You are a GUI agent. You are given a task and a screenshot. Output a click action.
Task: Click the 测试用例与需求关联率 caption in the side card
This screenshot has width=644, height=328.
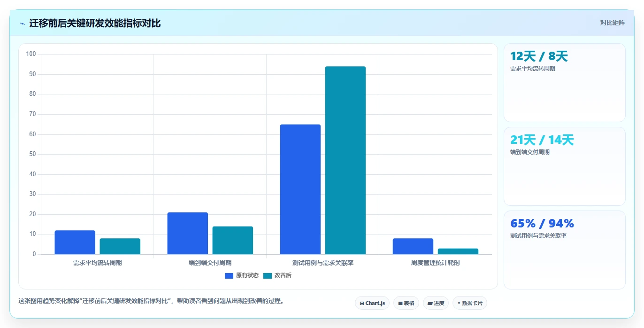[538, 236]
